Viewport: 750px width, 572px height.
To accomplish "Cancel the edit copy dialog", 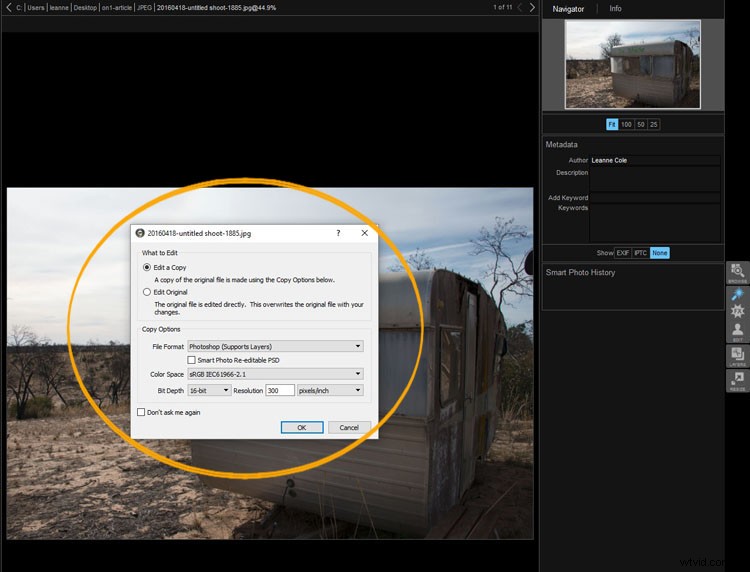I will pyautogui.click(x=349, y=427).
